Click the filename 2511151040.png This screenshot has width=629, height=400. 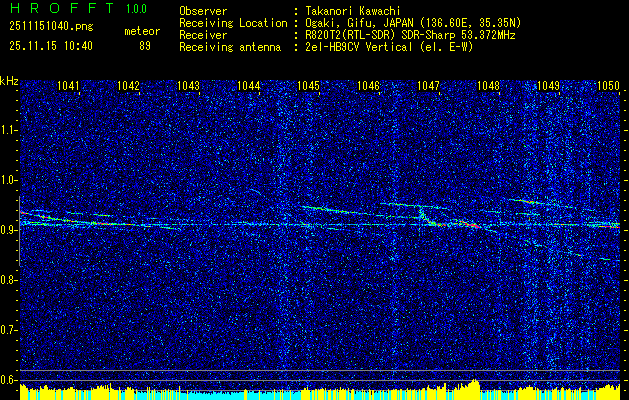click(51, 27)
